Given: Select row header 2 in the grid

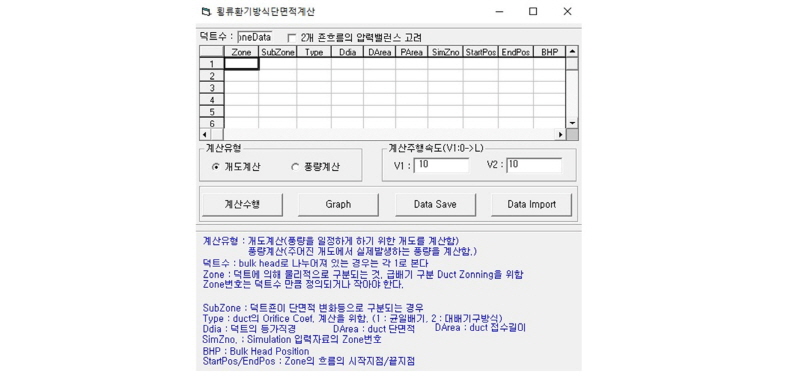Looking at the screenshot, I should [x=212, y=75].
